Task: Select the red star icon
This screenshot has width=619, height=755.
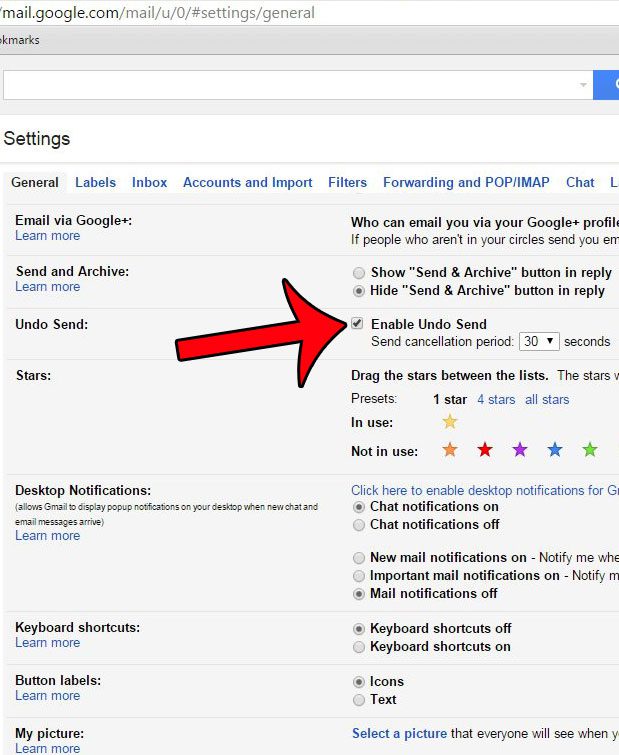Action: [485, 450]
